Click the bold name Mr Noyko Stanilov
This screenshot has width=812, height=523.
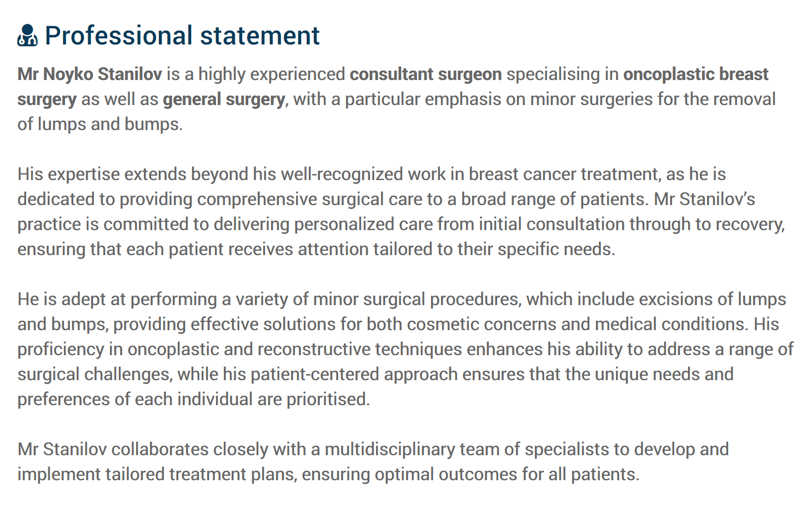point(89,74)
